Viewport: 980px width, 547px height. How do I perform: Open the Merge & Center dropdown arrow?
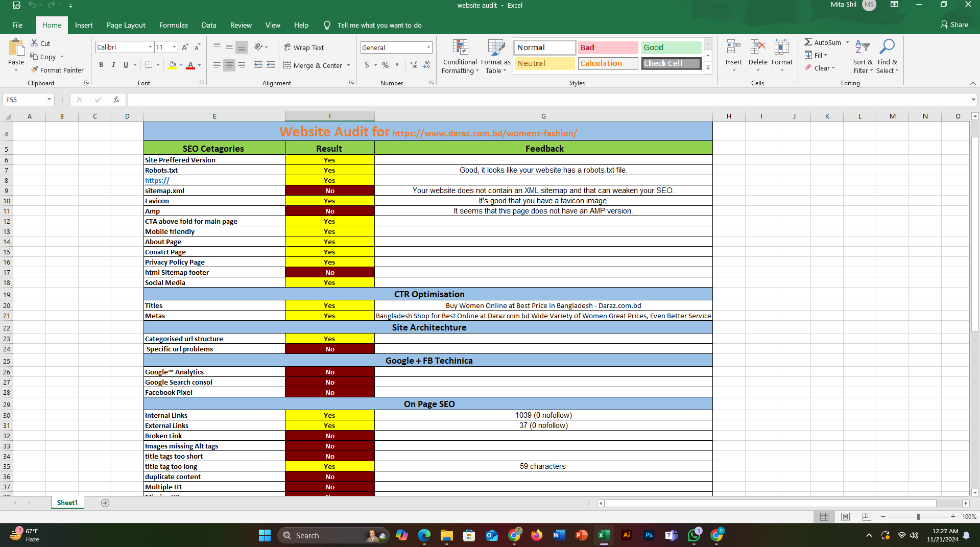pyautogui.click(x=349, y=65)
